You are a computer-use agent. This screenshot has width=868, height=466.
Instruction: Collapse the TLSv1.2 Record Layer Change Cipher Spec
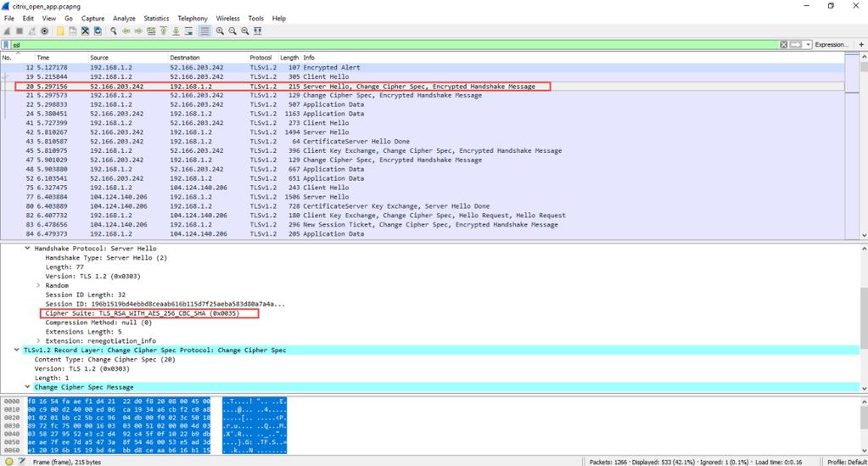click(x=16, y=351)
